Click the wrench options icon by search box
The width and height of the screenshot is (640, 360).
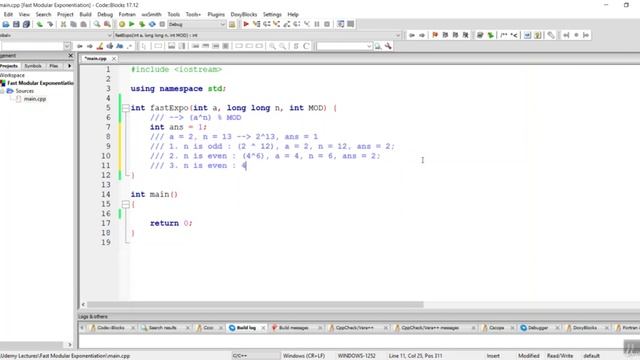(388, 46)
